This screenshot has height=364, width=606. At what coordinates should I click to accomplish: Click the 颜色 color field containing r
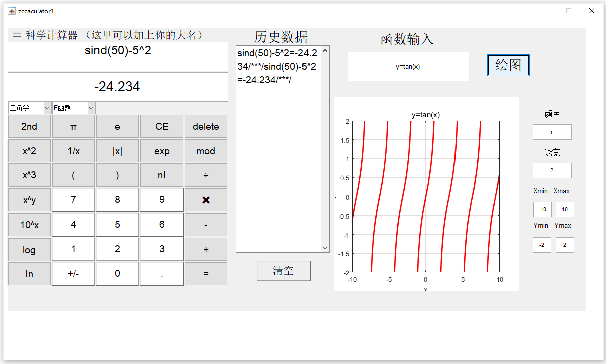[552, 132]
